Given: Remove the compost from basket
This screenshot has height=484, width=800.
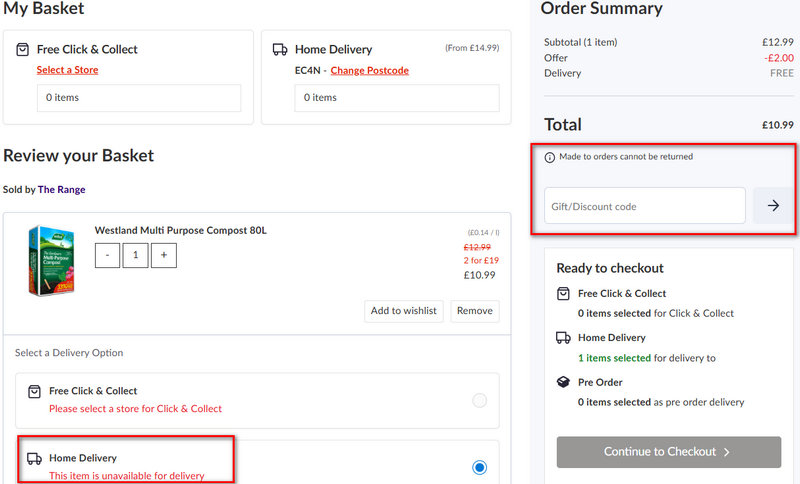Looking at the screenshot, I should [x=474, y=311].
